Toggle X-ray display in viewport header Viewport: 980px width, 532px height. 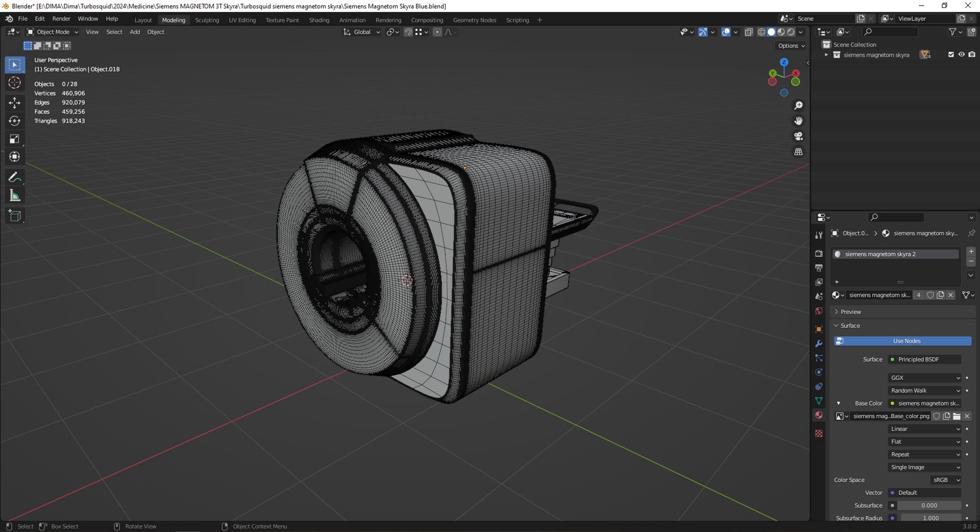(749, 32)
